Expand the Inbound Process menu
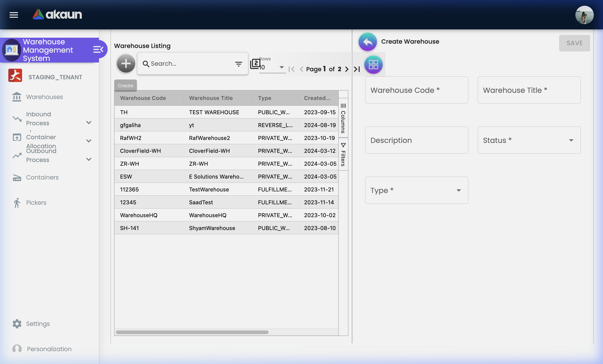Image resolution: width=603 pixels, height=364 pixels. coord(89,122)
